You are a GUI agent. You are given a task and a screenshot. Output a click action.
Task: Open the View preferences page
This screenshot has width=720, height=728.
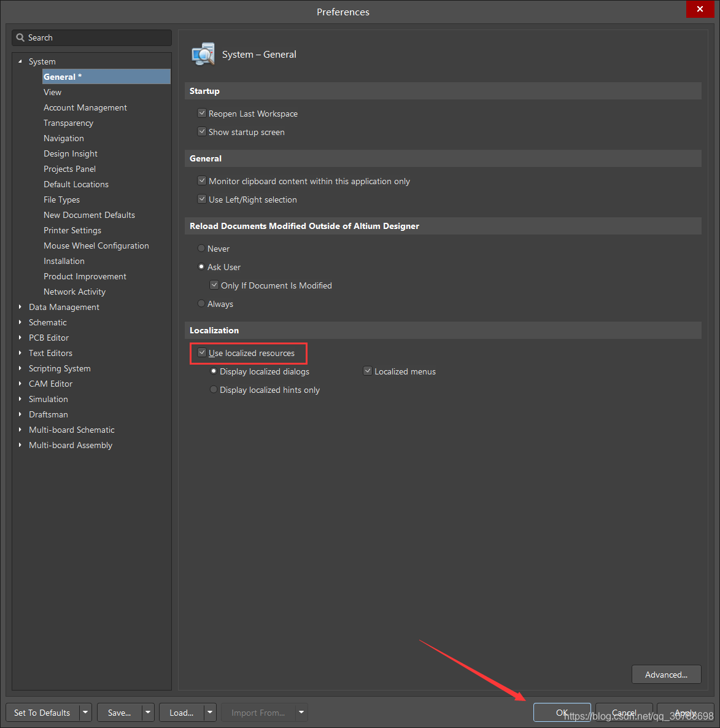pyautogui.click(x=52, y=92)
